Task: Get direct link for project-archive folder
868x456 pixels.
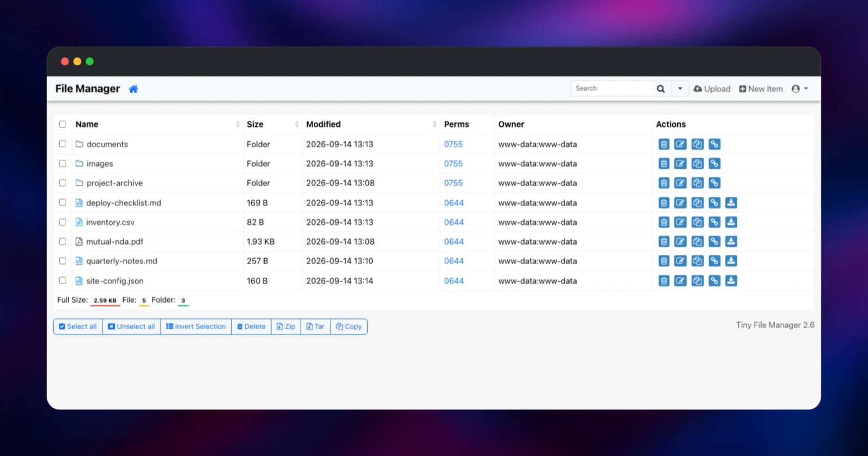Action: (714, 183)
